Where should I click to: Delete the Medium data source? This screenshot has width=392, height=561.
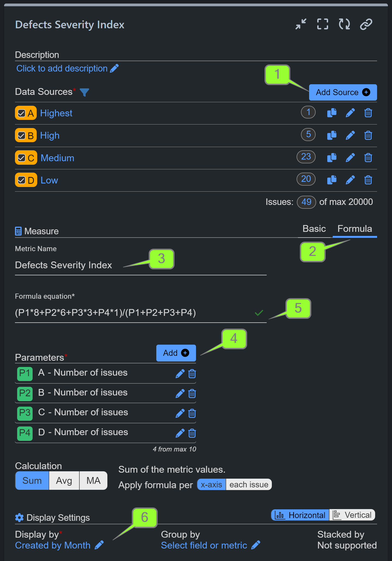click(368, 157)
